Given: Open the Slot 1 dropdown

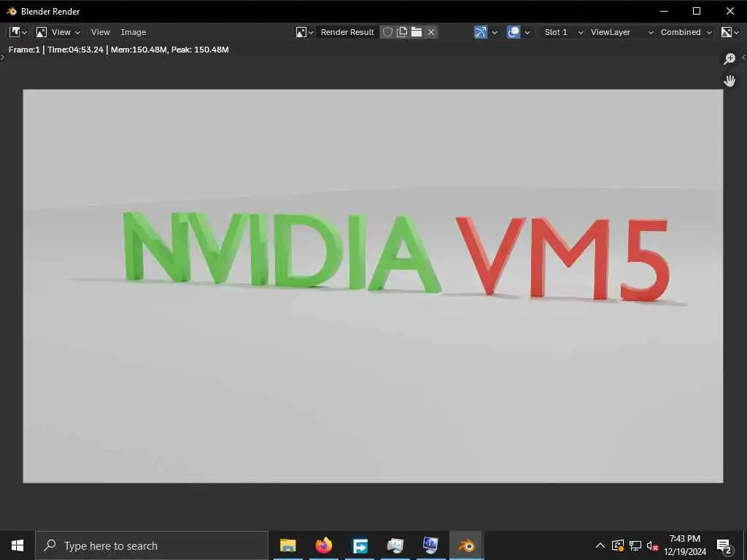Looking at the screenshot, I should pyautogui.click(x=564, y=32).
